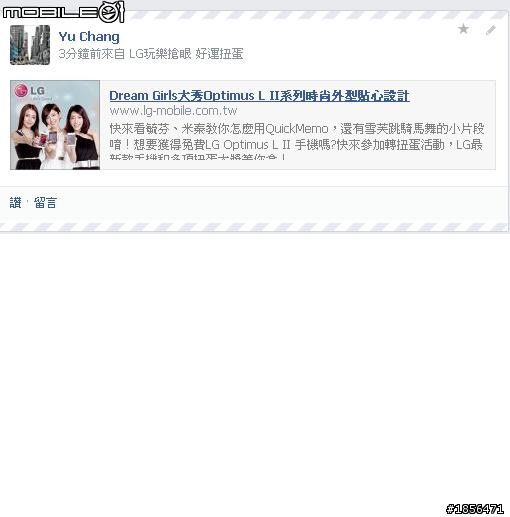Image resolution: width=510 pixels, height=517 pixels.
Task: Click the star icon to highlight post
Action: pos(463,29)
